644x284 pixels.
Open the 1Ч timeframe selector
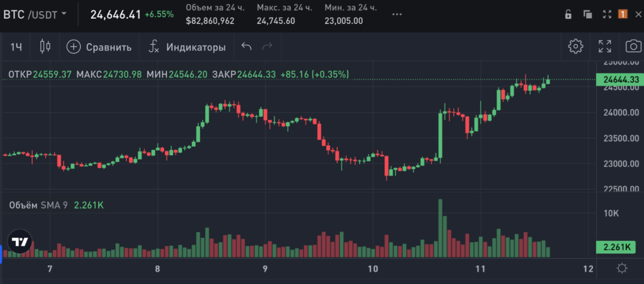click(16, 47)
